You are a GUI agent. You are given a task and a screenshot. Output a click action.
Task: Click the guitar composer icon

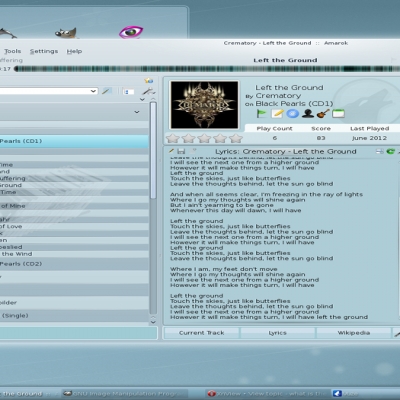323,114
